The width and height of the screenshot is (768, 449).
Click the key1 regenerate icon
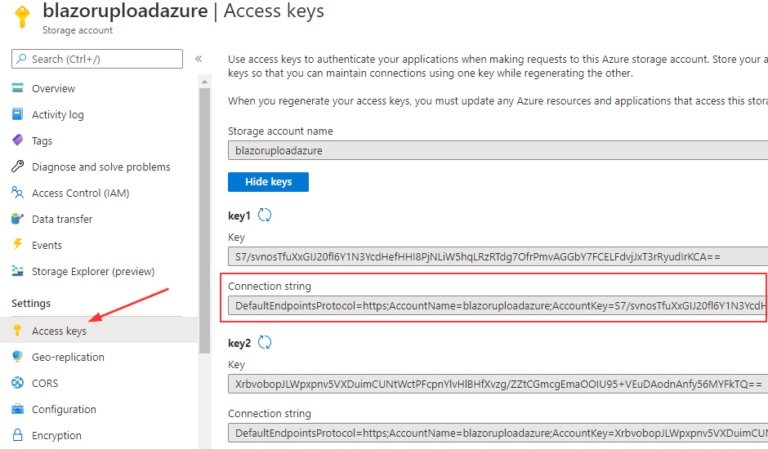264,215
